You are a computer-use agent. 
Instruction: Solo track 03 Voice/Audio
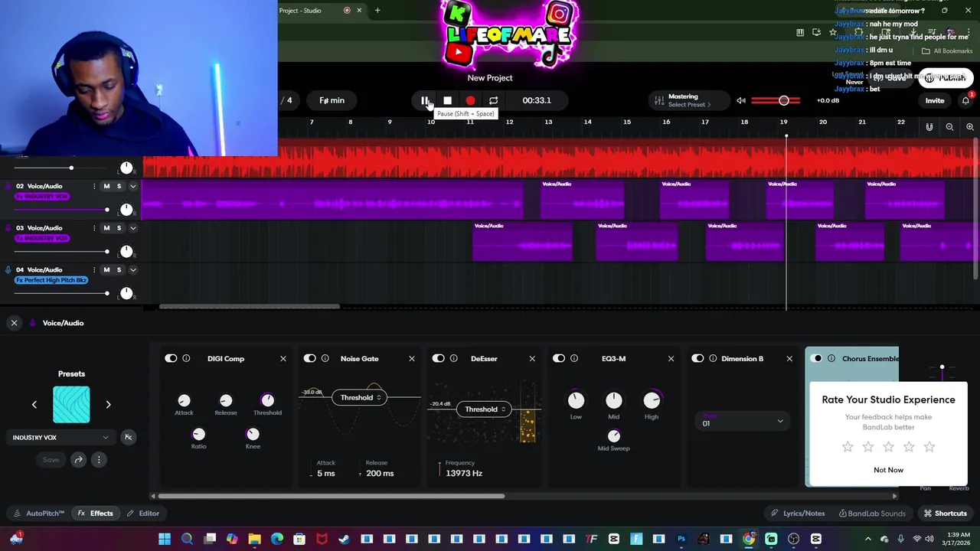(x=119, y=228)
